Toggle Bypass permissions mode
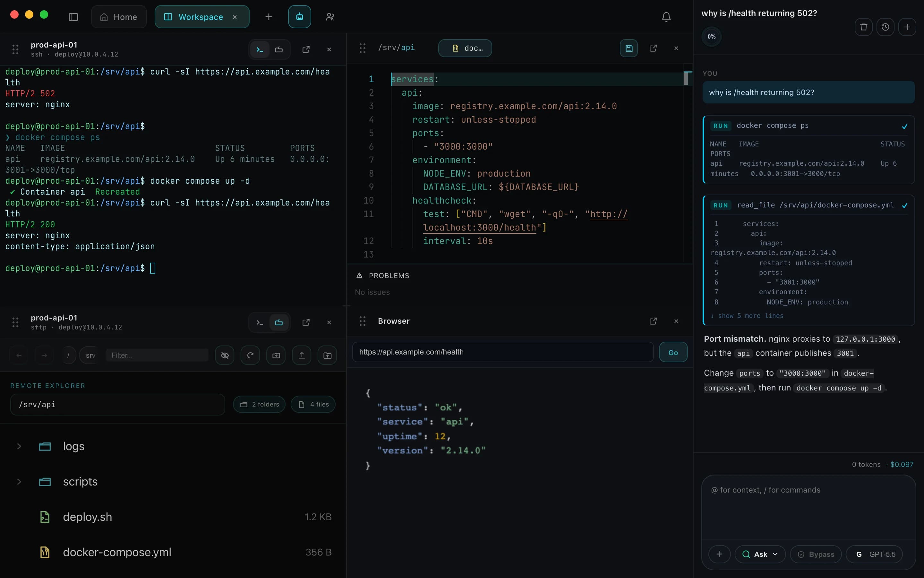This screenshot has height=578, width=924. pyautogui.click(x=816, y=554)
